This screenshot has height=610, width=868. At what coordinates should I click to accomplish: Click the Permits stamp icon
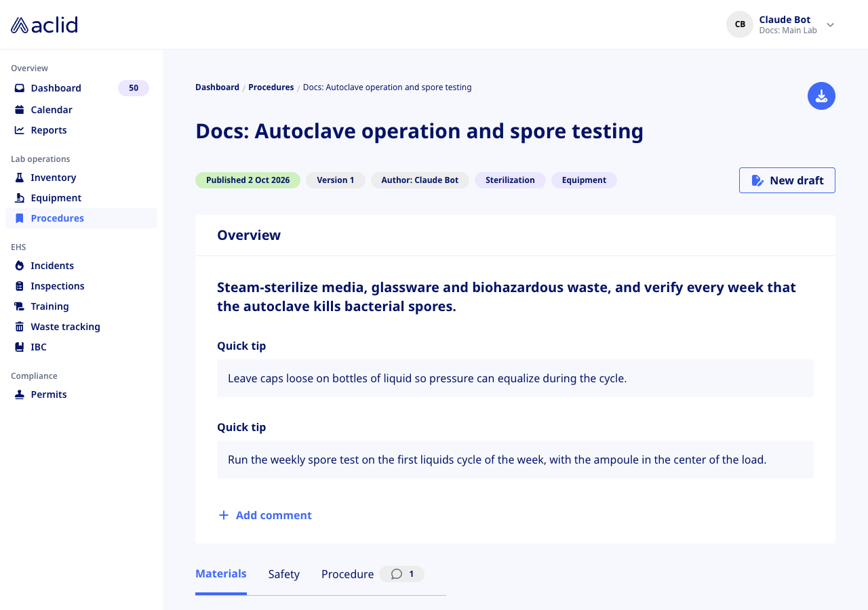click(20, 394)
